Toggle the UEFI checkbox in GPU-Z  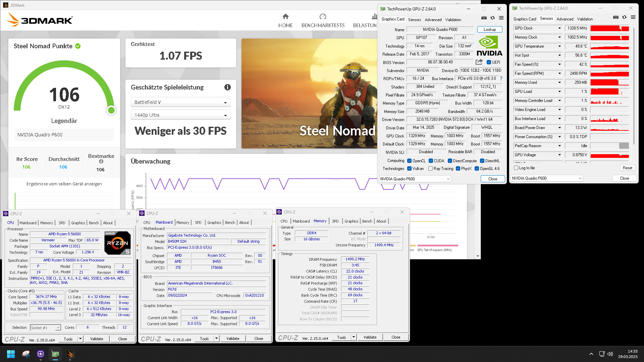click(489, 62)
